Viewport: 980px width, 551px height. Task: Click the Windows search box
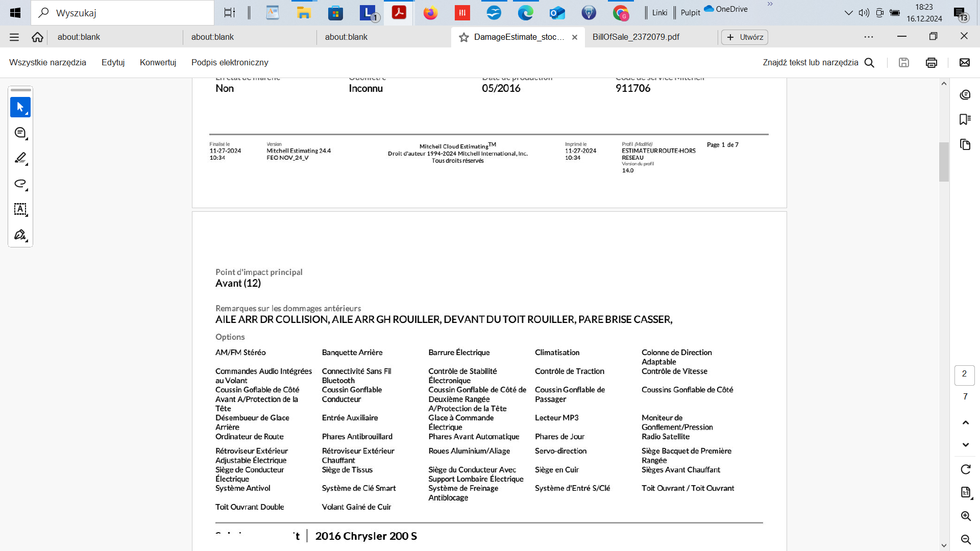tap(122, 13)
